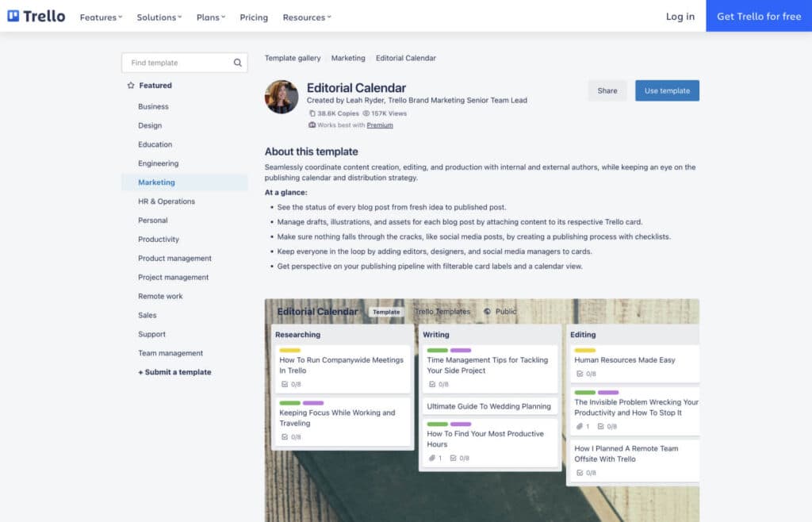The height and width of the screenshot is (522, 812).
Task: Click yellow label on Companywide Meetings card
Action: point(289,350)
